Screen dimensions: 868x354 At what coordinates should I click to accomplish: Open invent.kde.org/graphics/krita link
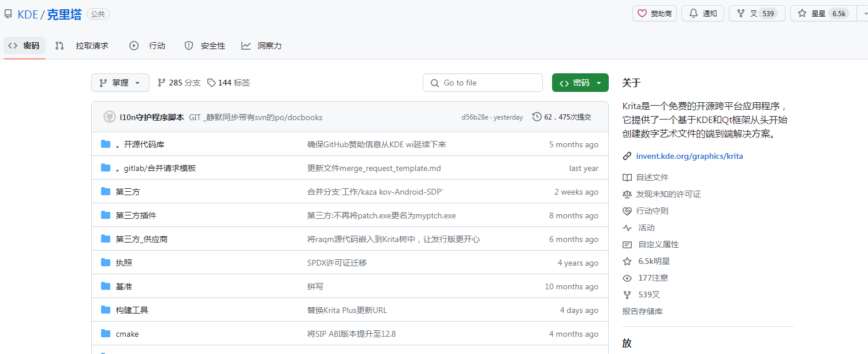[x=690, y=156]
